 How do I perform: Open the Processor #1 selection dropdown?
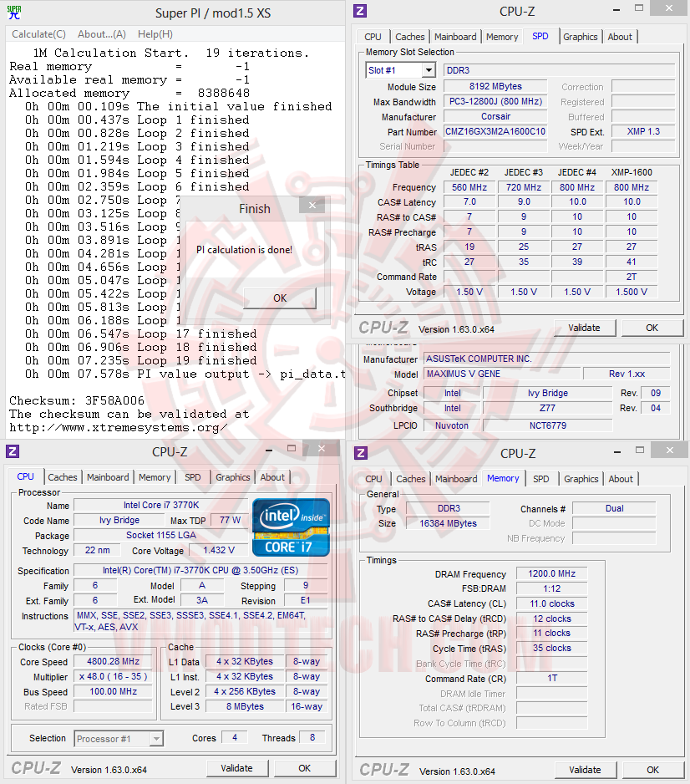[x=119, y=739]
